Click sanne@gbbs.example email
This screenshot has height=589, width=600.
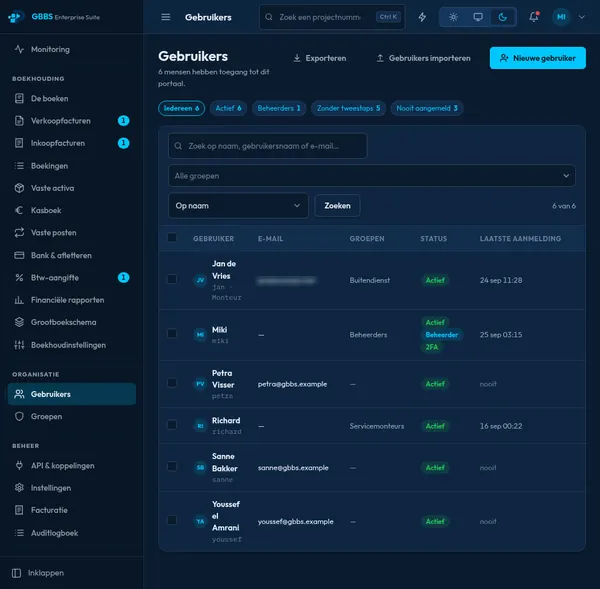pyautogui.click(x=293, y=468)
